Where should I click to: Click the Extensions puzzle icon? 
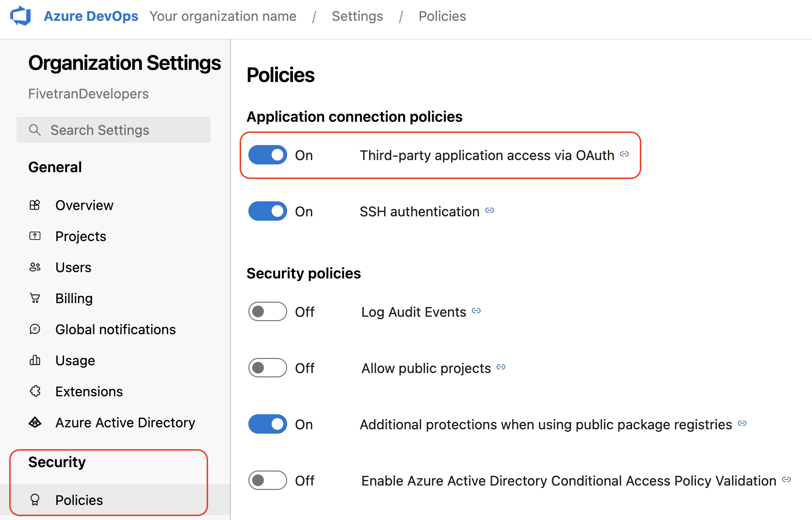pyautogui.click(x=35, y=391)
